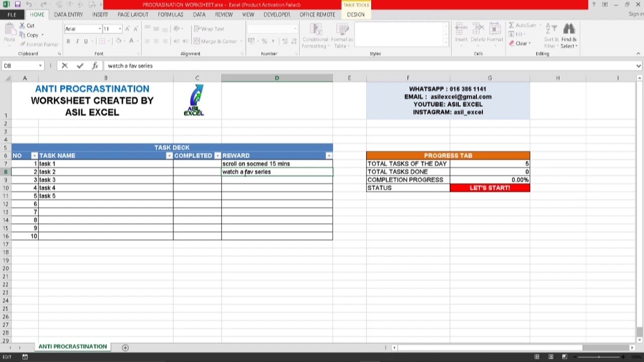Screen dimensions: 644x362
Task: Add a new sheet with plus button
Action: pos(125,347)
